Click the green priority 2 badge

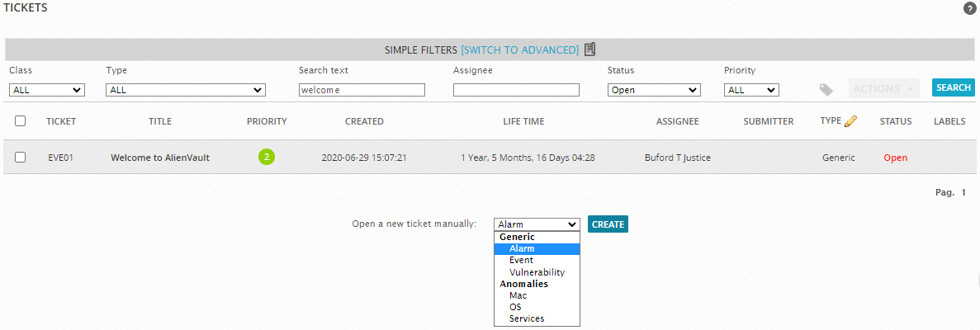click(267, 157)
